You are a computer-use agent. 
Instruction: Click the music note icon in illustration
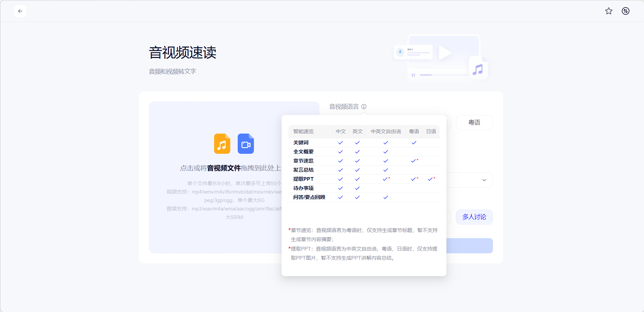tap(478, 70)
